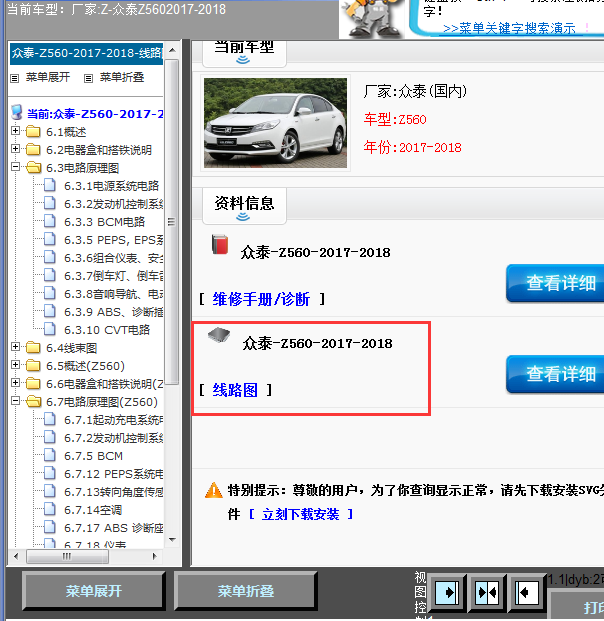Screen dimensions: 604x621
Task: Click the white Z560 car thumbnail
Action: pyautogui.click(x=275, y=123)
